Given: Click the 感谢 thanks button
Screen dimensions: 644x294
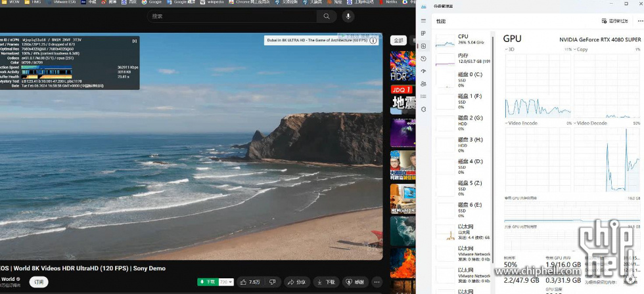Looking at the screenshot, I should (355, 282).
